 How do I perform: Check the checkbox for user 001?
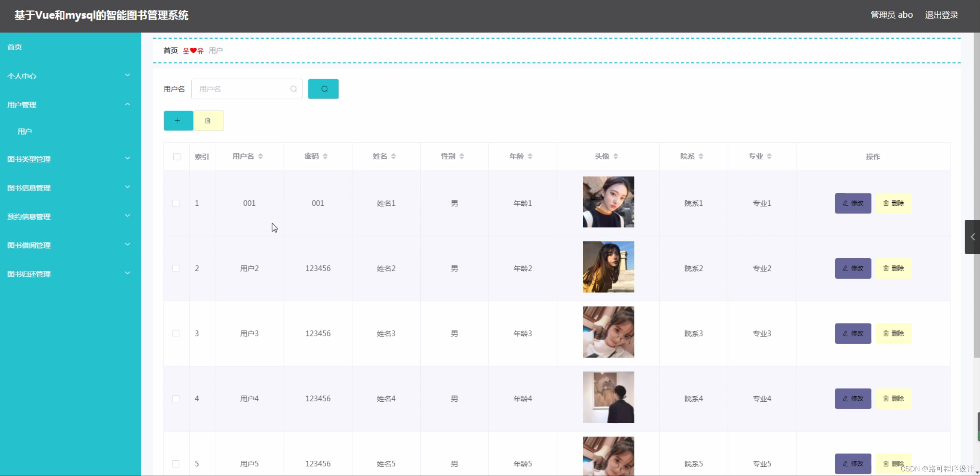click(x=176, y=203)
